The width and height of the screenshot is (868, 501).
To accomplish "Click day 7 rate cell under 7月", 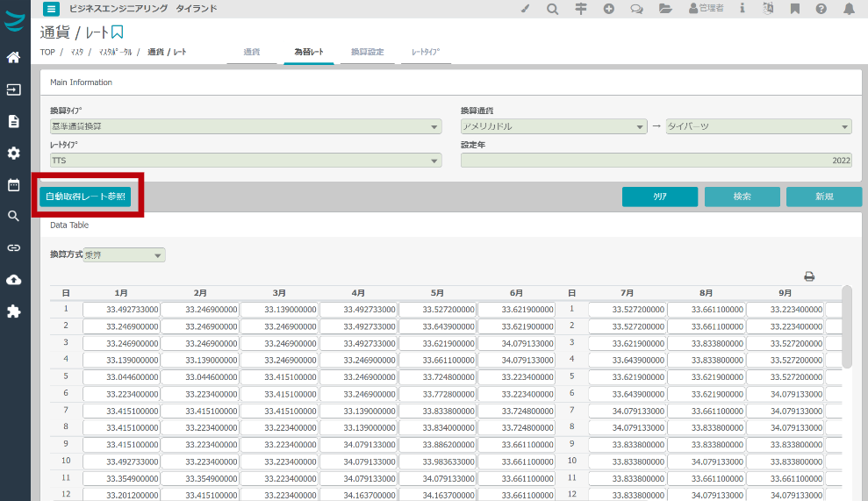I will [628, 411].
